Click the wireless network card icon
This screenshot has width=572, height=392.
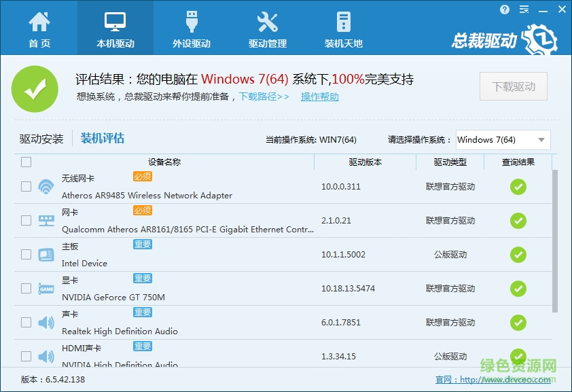(46, 186)
